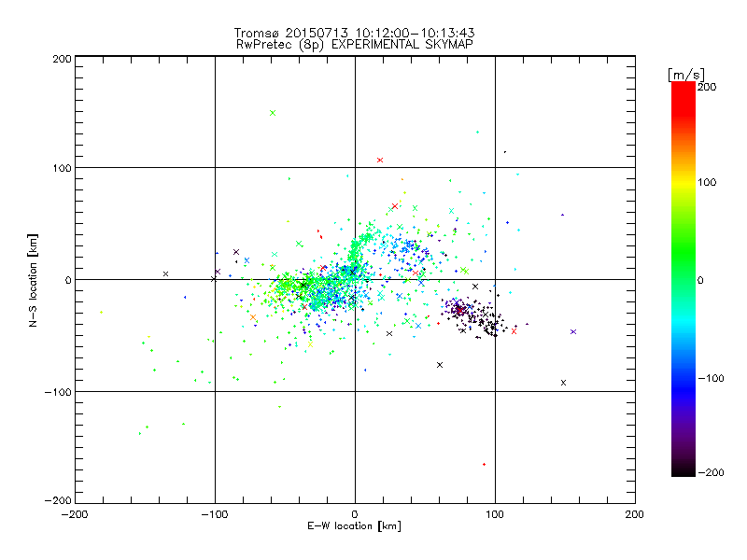747x560 pixels.
Task: Click the E-W axis tick label "-100"
Action: 215,514
